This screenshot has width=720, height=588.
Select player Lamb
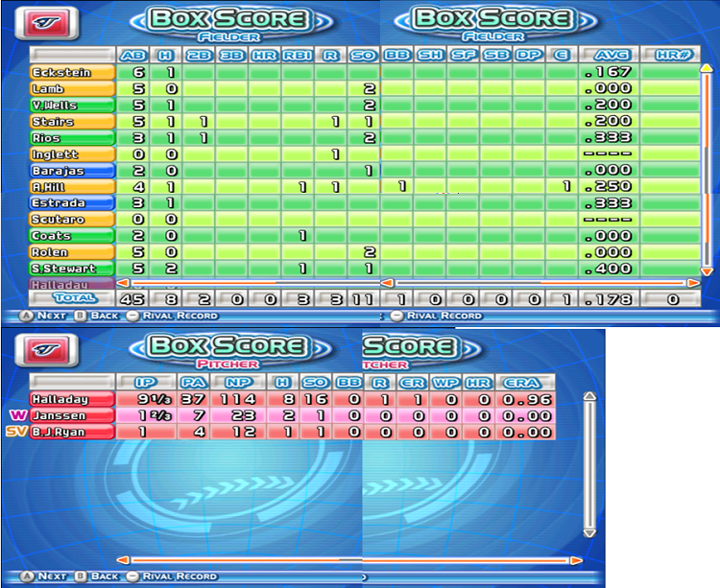click(x=72, y=88)
